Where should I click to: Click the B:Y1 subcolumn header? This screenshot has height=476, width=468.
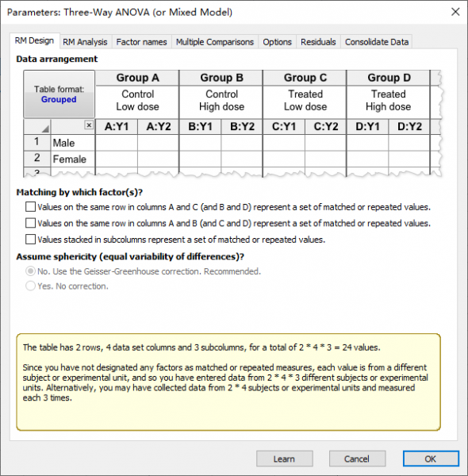(201, 127)
